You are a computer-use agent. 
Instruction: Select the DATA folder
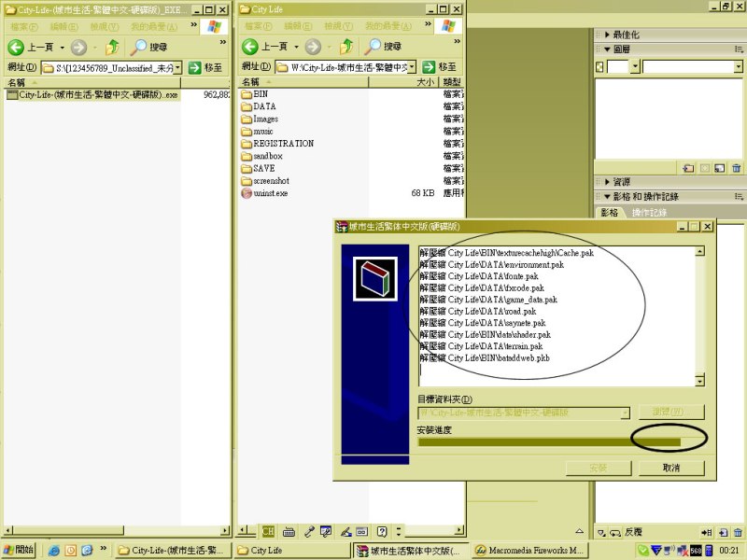[x=259, y=106]
